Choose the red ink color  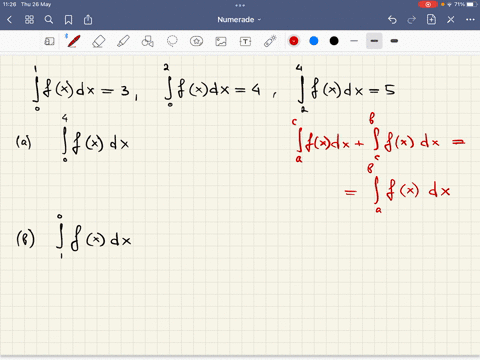tap(294, 41)
